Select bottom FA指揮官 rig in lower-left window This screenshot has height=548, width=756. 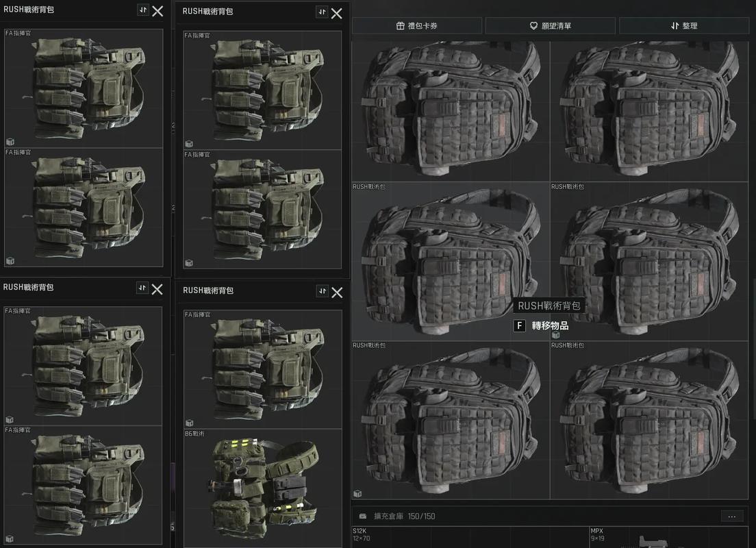tap(83, 485)
